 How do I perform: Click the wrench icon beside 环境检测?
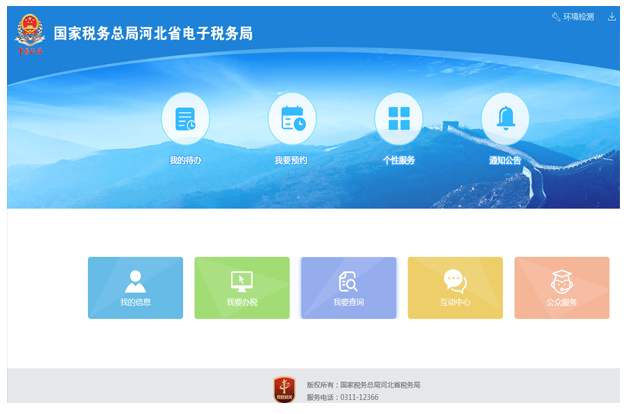click(x=556, y=17)
